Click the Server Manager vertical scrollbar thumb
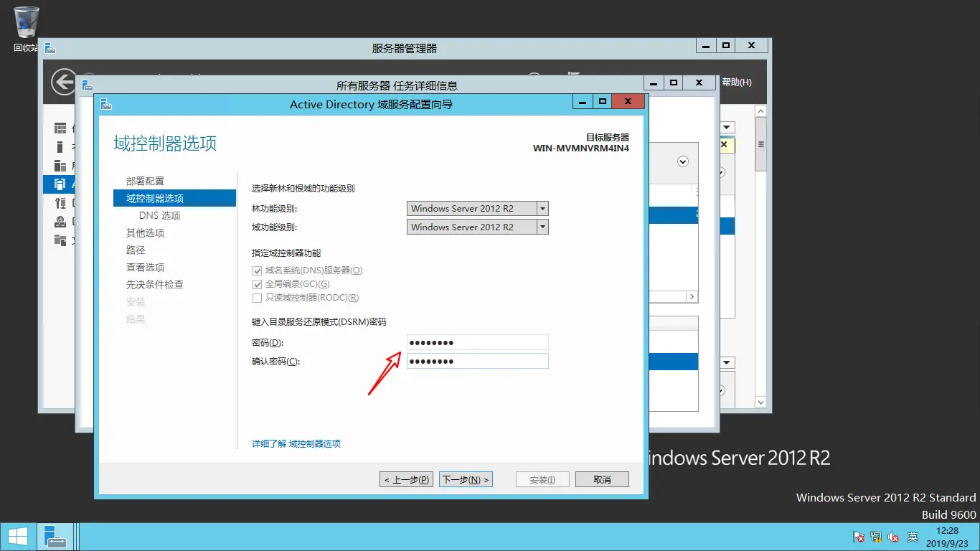The image size is (980, 551). [761, 144]
